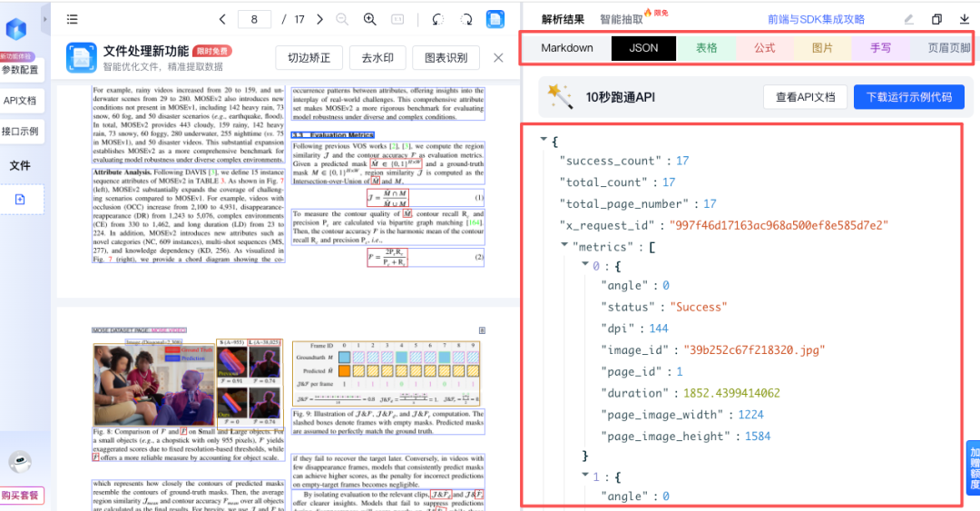Click the page_image_width value 1224
The height and width of the screenshot is (511, 980).
750,415
